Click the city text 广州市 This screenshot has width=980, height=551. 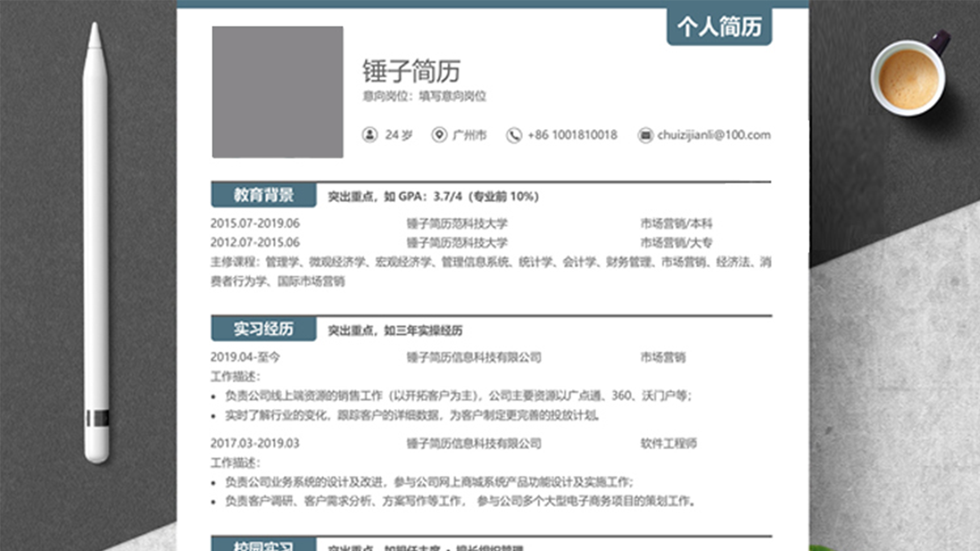470,135
